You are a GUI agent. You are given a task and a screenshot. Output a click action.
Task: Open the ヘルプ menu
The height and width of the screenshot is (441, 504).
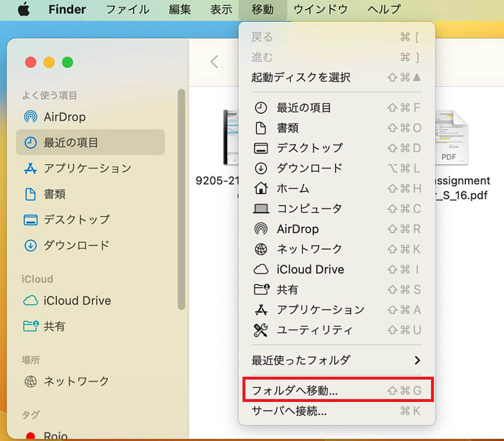tap(384, 9)
